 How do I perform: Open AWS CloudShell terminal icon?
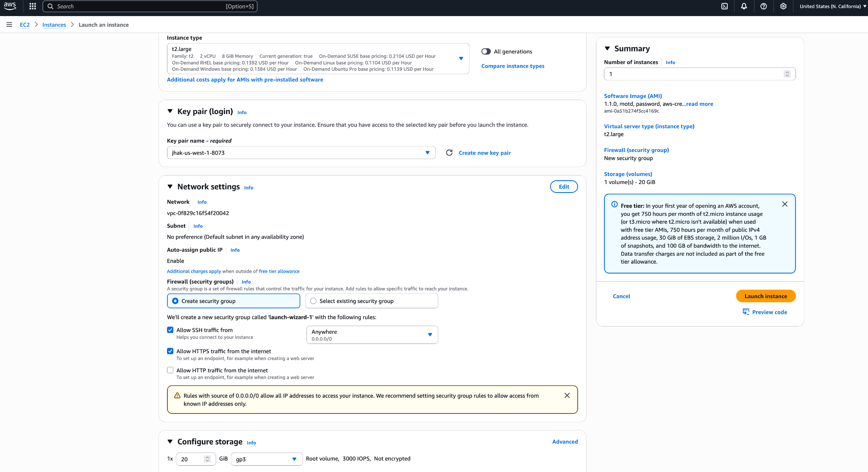725,6
